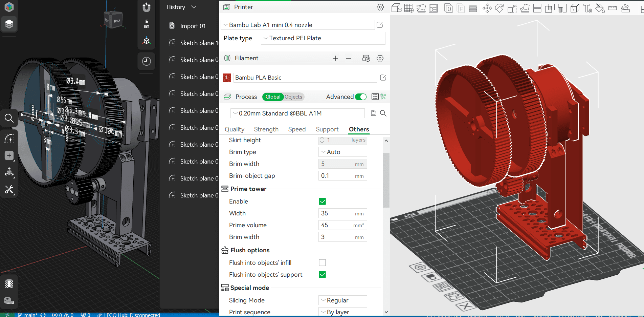Expand the History panel chevron
Screen dimensions: 644x317
click(x=194, y=7)
